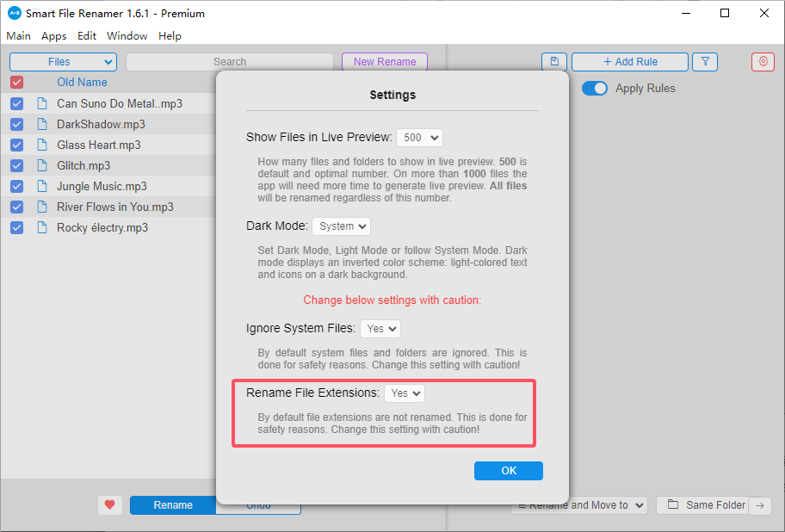The width and height of the screenshot is (785, 532).
Task: Open Show Files in Live Preview dropdown
Action: click(419, 138)
